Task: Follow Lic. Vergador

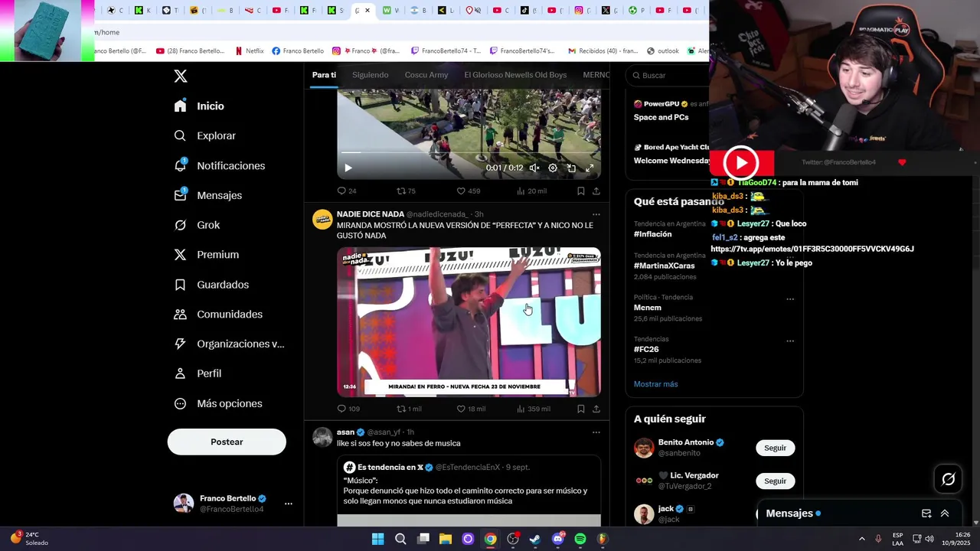Action: tap(775, 481)
